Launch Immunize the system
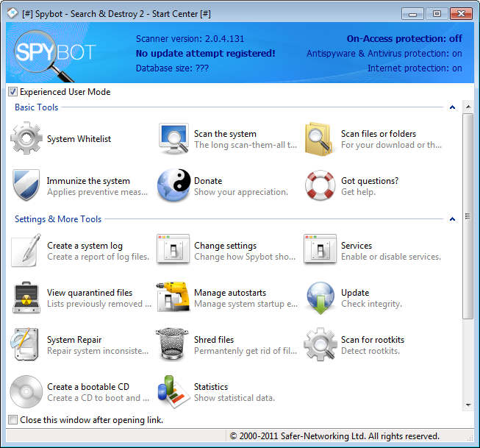480x448 pixels. click(88, 181)
